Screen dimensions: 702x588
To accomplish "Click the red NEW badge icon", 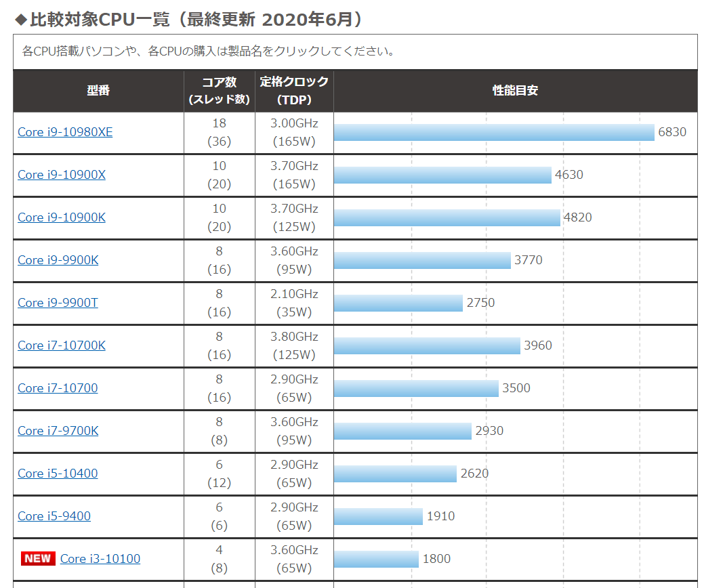I will [38, 558].
